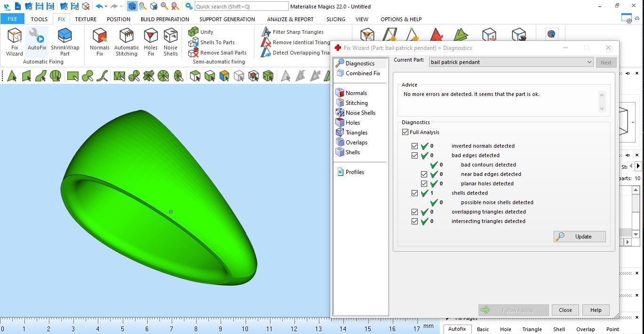The image size is (644, 334).
Task: Select Shells To Parts
Action: [x=211, y=42]
